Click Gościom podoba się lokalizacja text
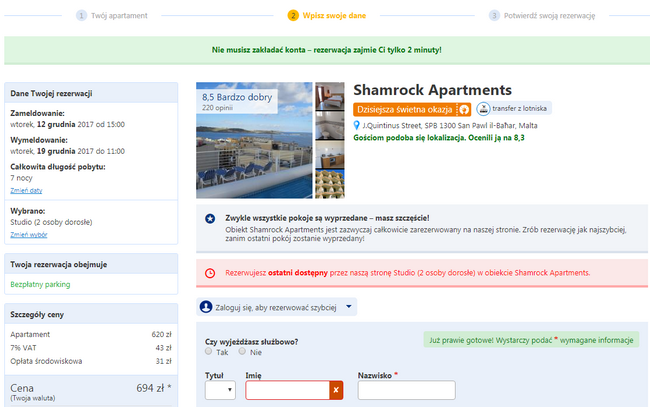This screenshot has width=650, height=407. [439, 138]
